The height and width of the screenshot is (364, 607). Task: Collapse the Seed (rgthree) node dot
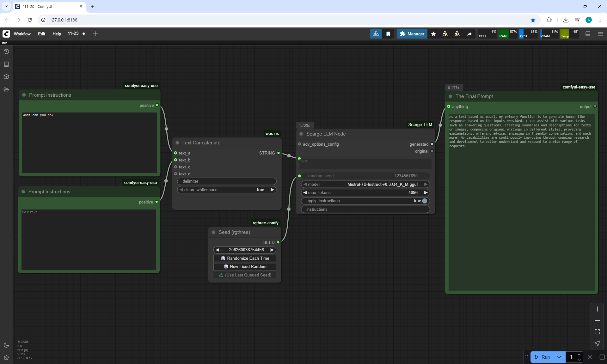(x=214, y=232)
